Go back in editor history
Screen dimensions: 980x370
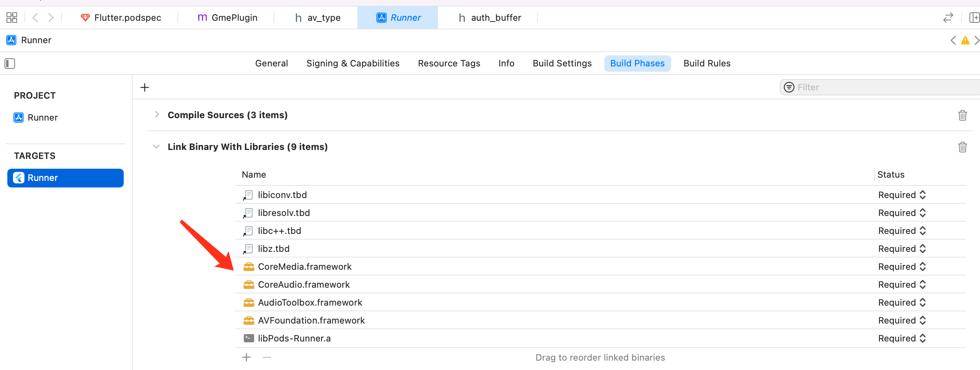coord(35,18)
